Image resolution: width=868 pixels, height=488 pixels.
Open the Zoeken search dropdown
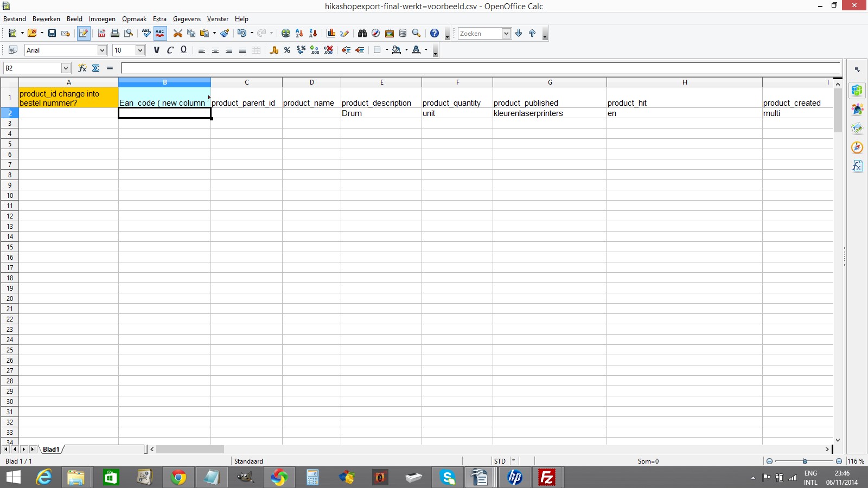point(506,33)
